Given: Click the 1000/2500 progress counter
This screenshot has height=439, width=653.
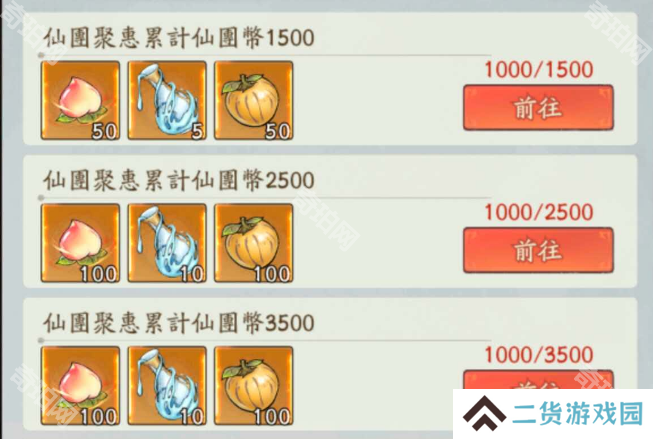Looking at the screenshot, I should (x=539, y=212).
